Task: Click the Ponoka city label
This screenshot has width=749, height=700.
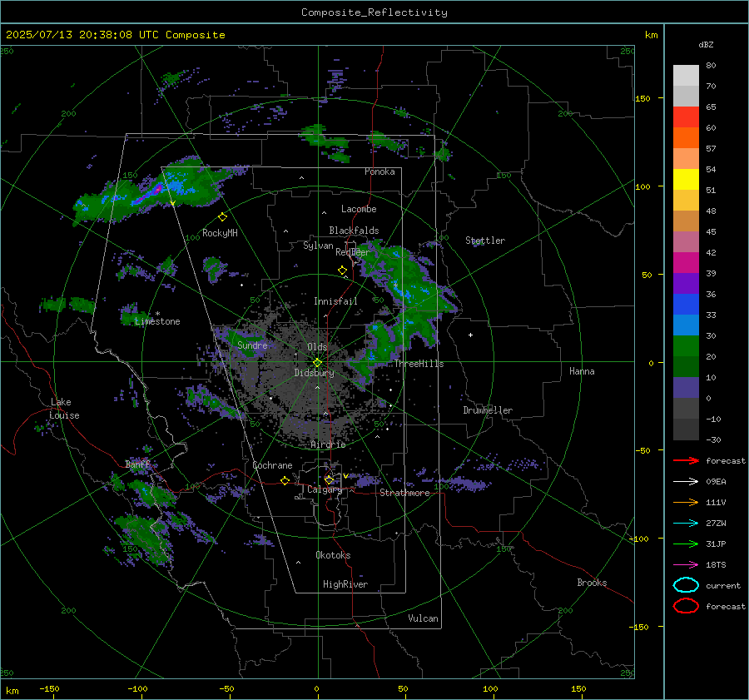Action: (x=379, y=171)
